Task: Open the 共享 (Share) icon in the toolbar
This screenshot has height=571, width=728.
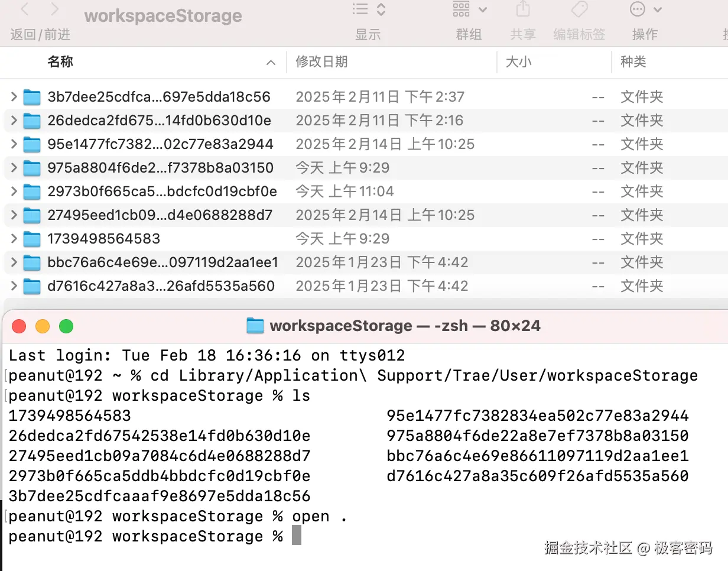Action: [522, 9]
